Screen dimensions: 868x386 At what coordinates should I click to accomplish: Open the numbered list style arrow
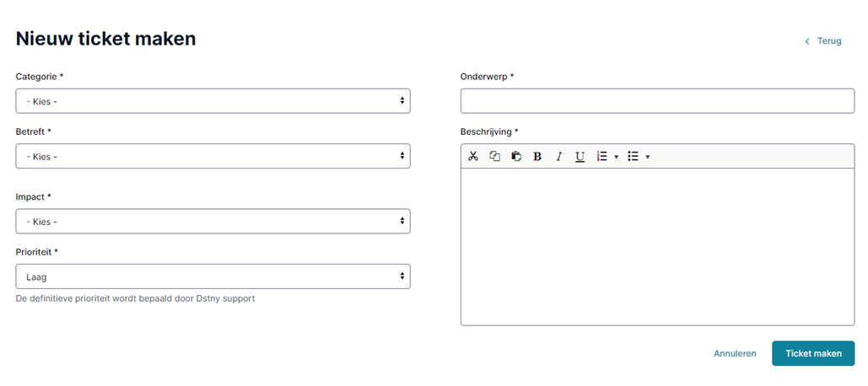[x=616, y=157]
